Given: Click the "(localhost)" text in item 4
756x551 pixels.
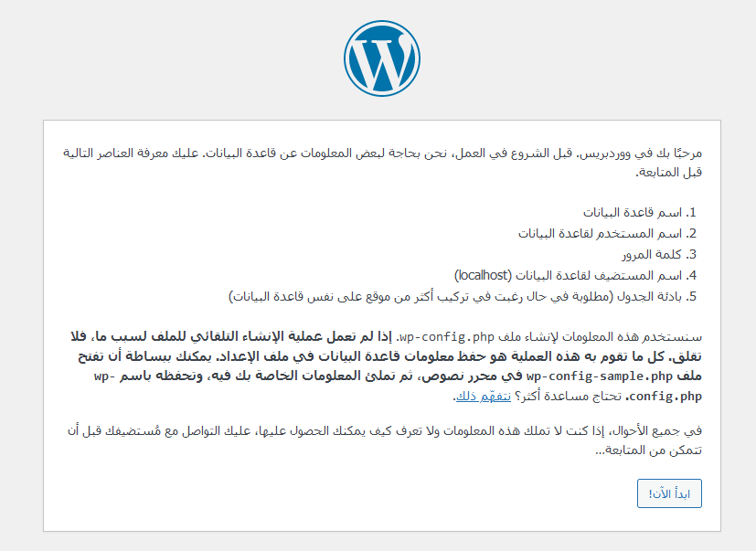Looking at the screenshot, I should 483,275.
